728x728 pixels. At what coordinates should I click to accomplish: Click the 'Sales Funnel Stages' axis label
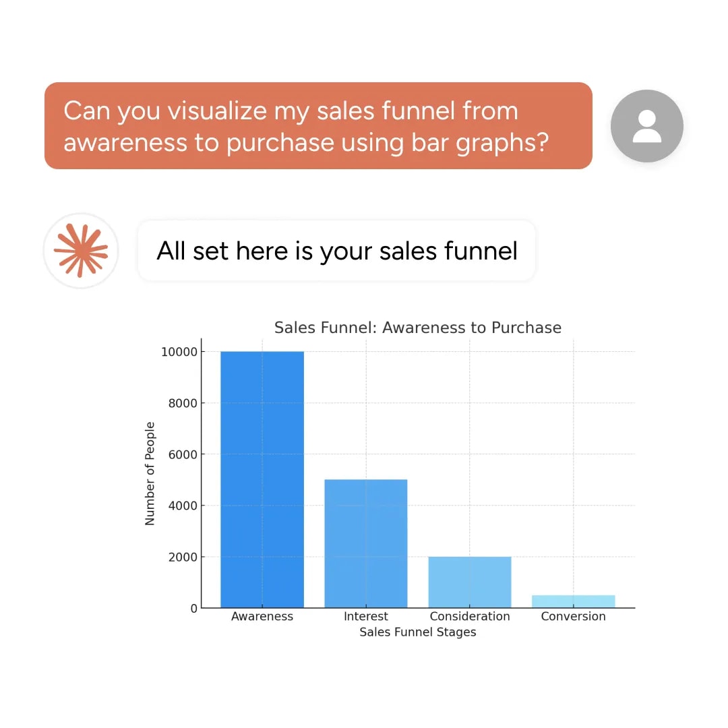pos(418,632)
